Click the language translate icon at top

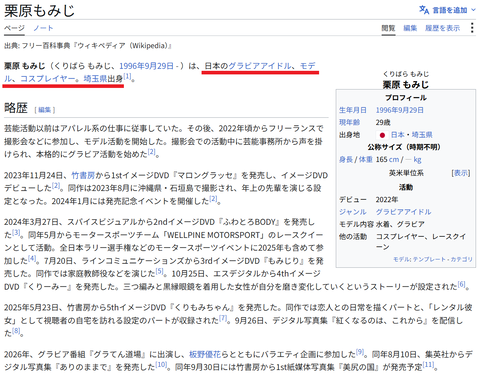click(424, 10)
